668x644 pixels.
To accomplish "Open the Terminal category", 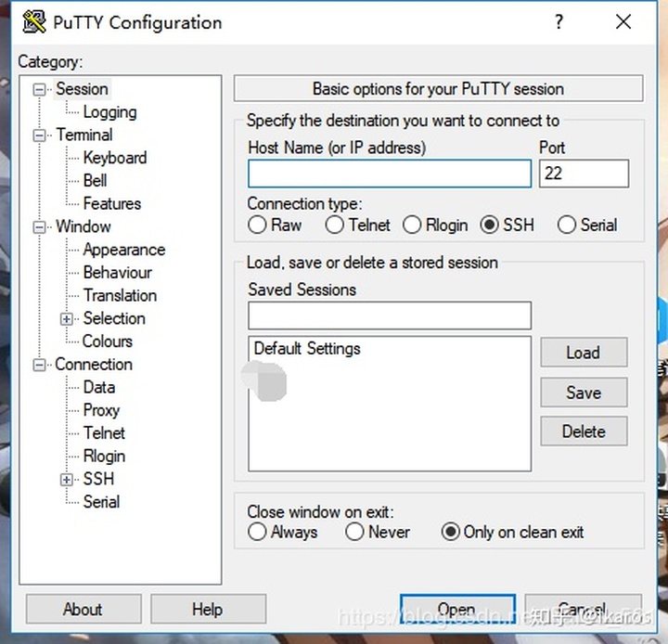I will [84, 135].
